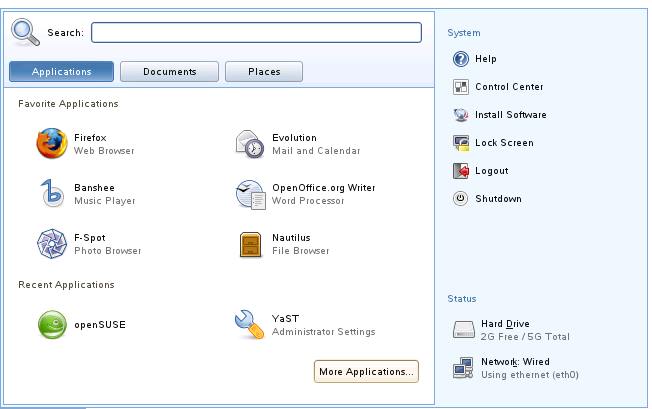The width and height of the screenshot is (652, 409).
Task: Click the "Network: Wired" status label
Action: [515, 362]
